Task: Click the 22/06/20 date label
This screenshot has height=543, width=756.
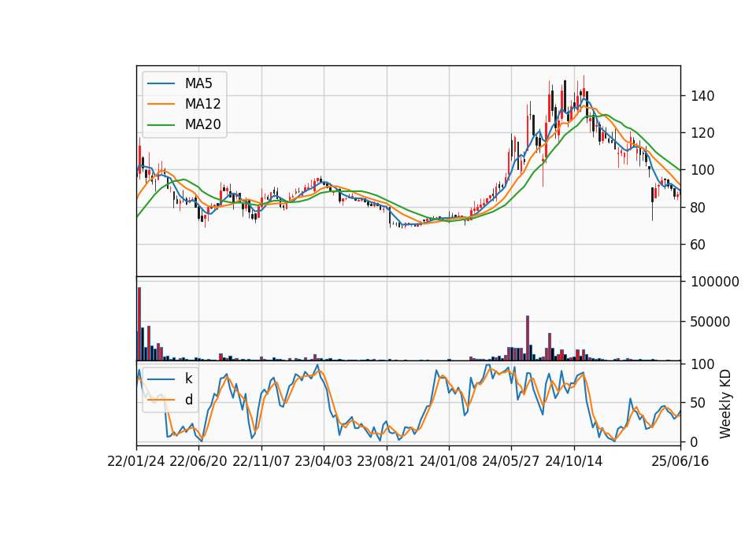Action: coord(198,461)
